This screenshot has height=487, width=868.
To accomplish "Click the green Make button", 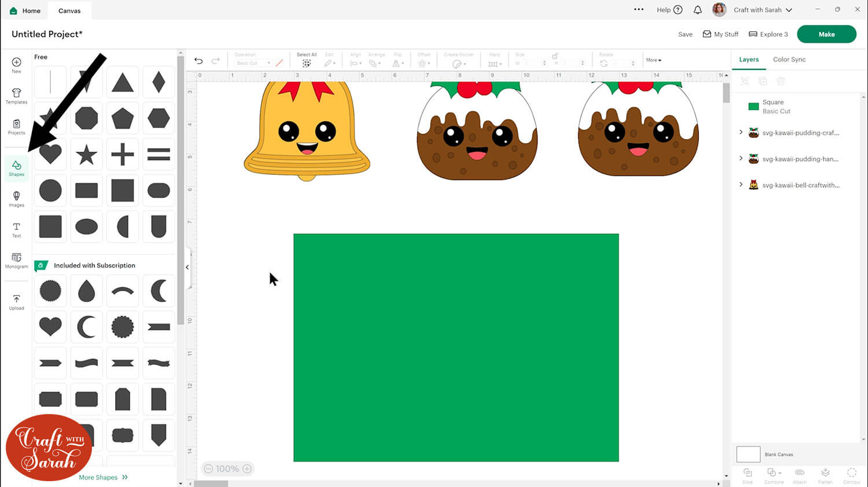I will point(826,34).
